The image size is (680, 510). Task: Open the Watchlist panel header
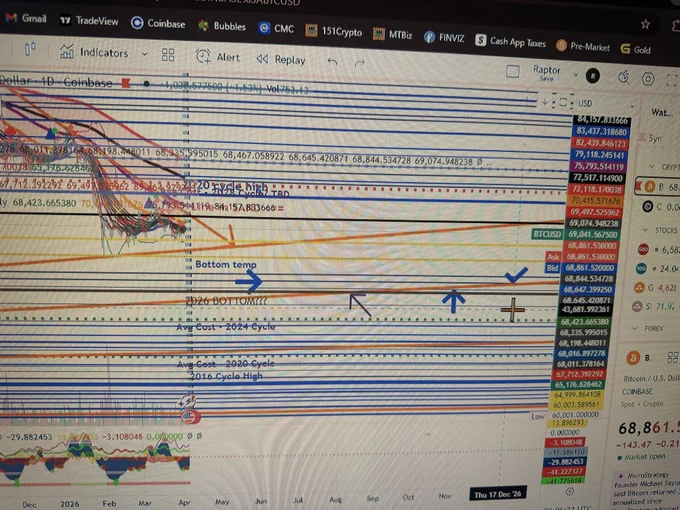661,113
